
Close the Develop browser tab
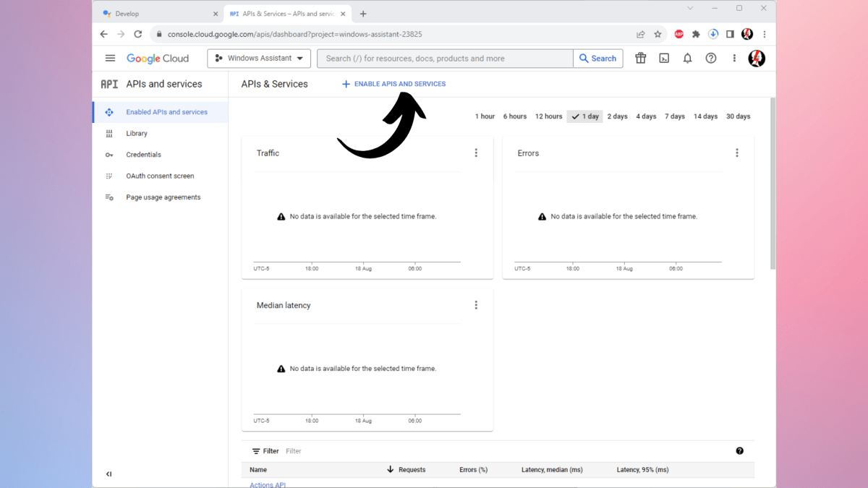point(216,14)
